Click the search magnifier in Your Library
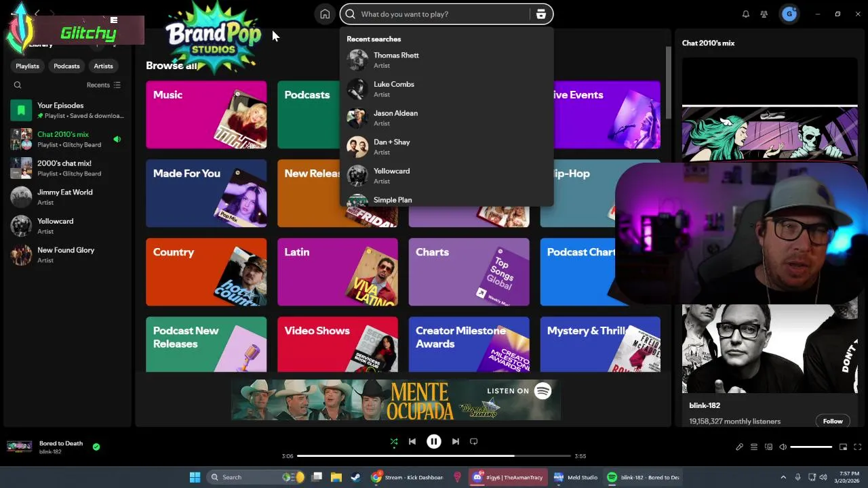 coord(18,85)
